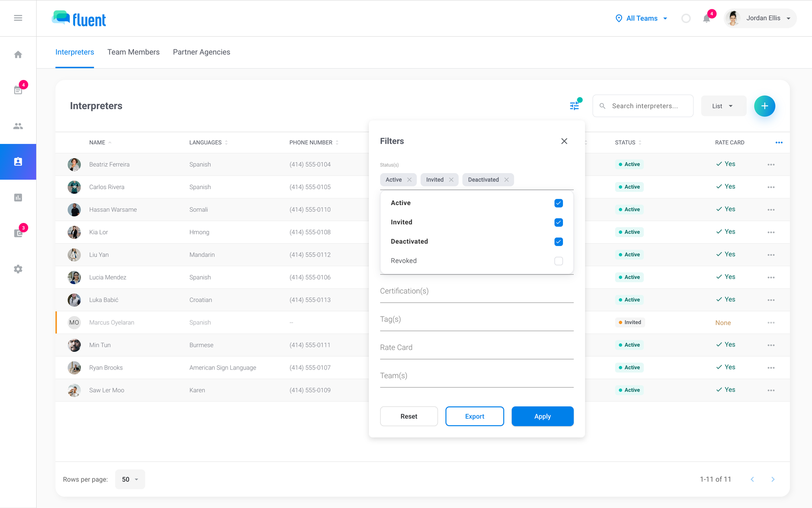Sort by the NAME column header

[x=100, y=143]
